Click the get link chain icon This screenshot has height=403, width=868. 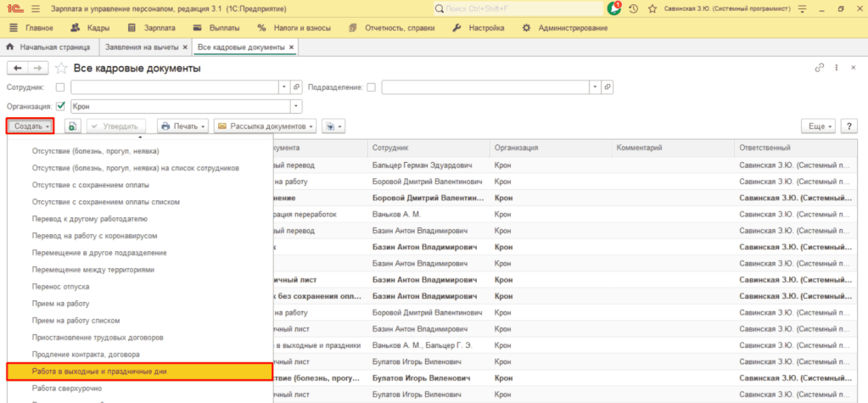pos(819,68)
